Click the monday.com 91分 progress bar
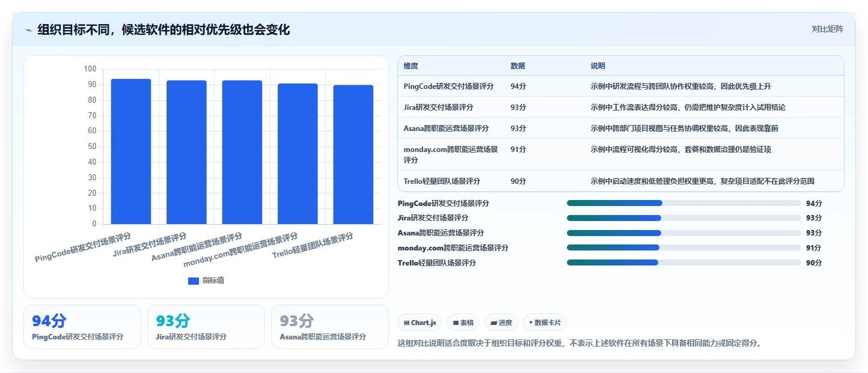 (x=684, y=247)
